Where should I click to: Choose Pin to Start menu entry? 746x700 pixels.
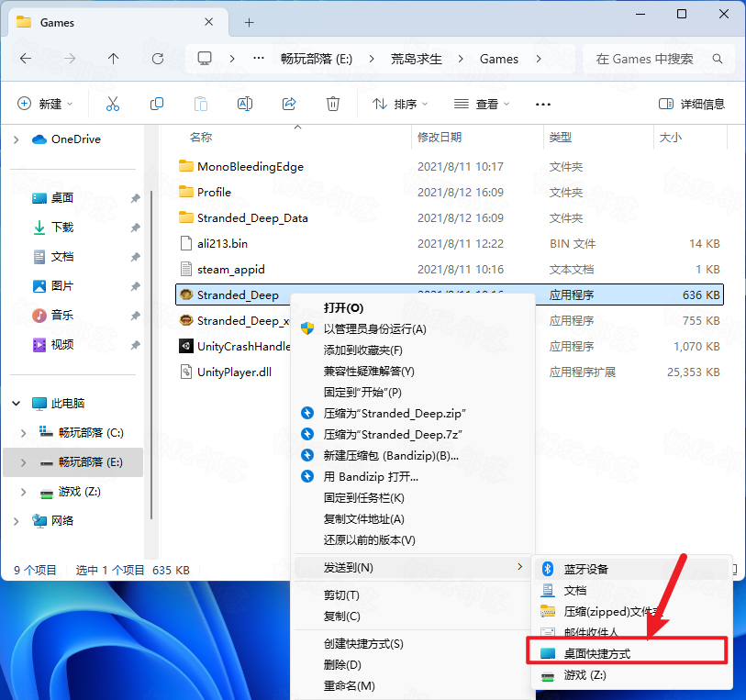click(415, 393)
